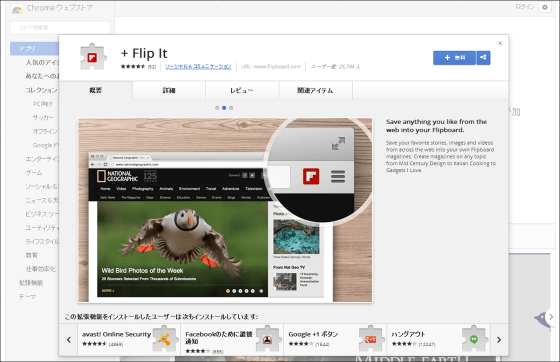This screenshot has width=560, height=362.
Task: Click the user count text ユーザー数
Action: point(335,66)
